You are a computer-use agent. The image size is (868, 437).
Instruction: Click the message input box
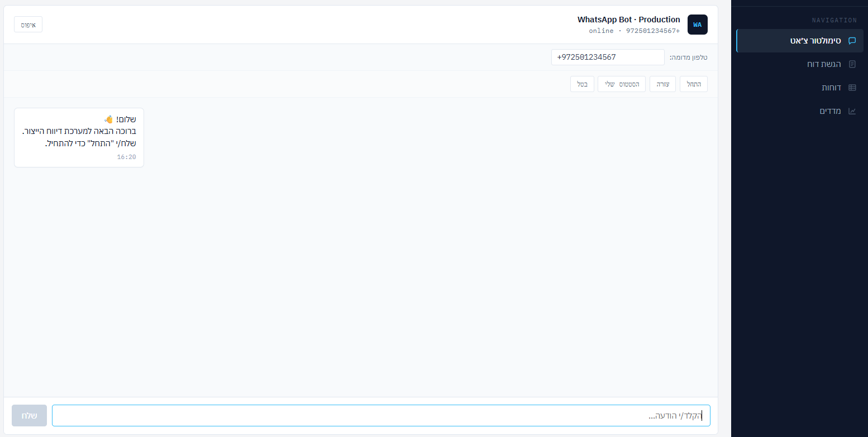click(381, 416)
